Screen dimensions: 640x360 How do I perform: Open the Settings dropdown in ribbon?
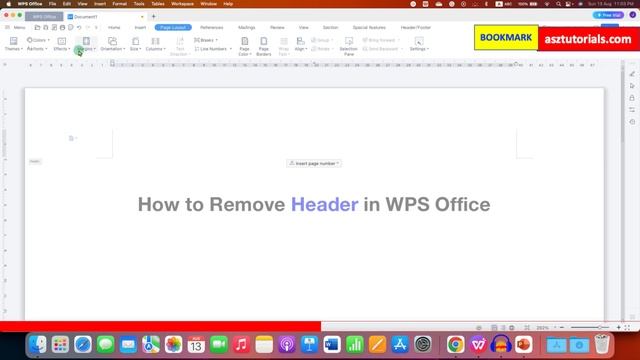419,44
